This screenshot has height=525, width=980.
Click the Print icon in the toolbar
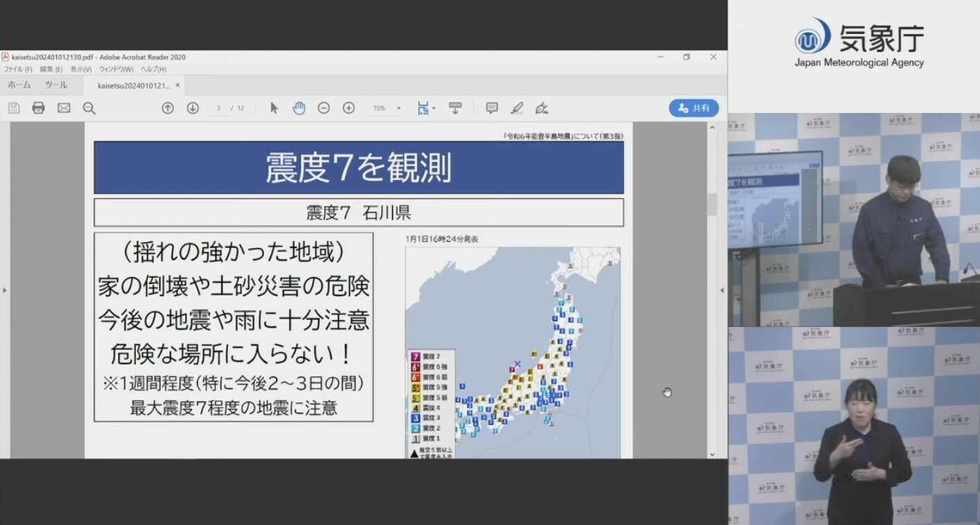(x=38, y=108)
